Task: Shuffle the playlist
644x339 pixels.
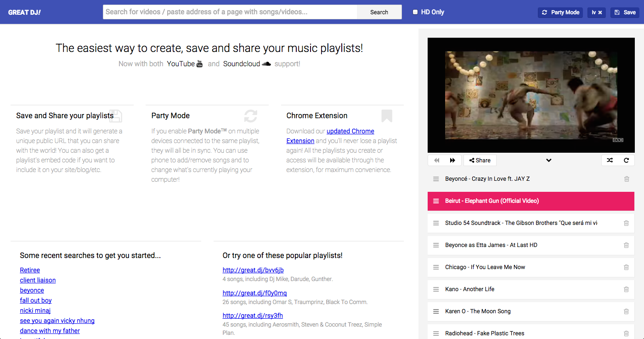Action: 610,161
